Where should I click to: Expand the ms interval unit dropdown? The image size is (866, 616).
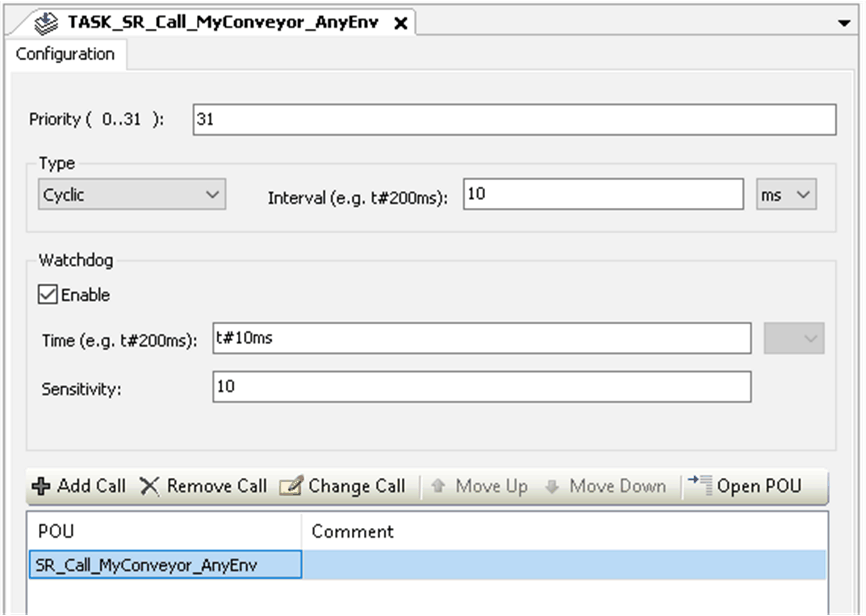pos(786,195)
